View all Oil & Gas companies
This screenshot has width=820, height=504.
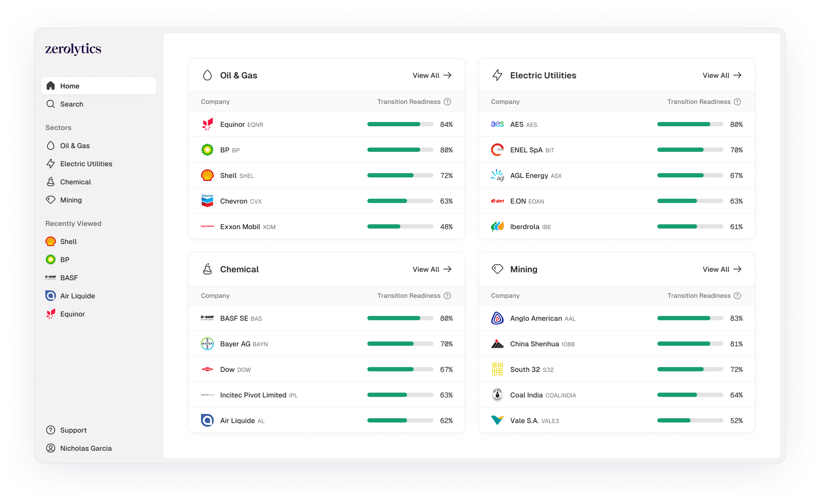pos(432,75)
